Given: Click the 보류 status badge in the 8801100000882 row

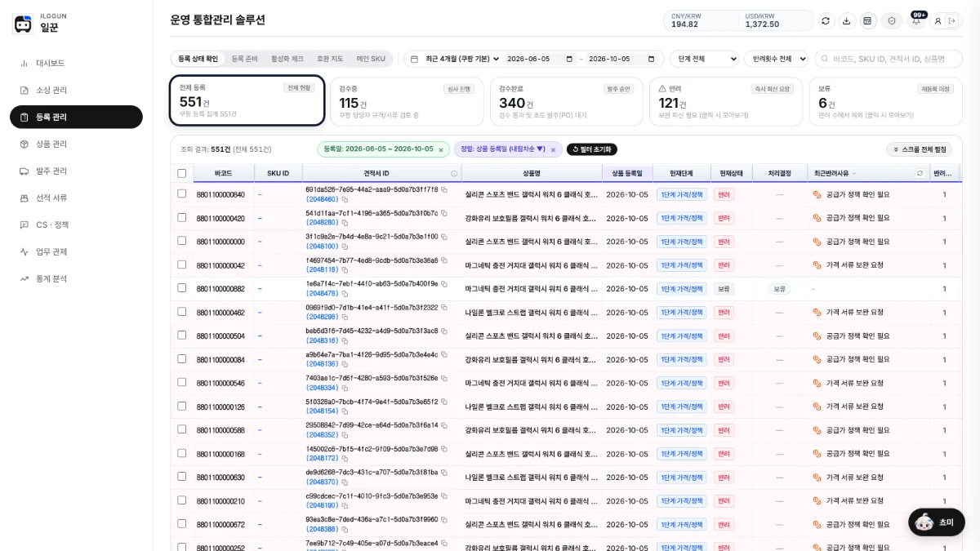Looking at the screenshot, I should tap(724, 289).
